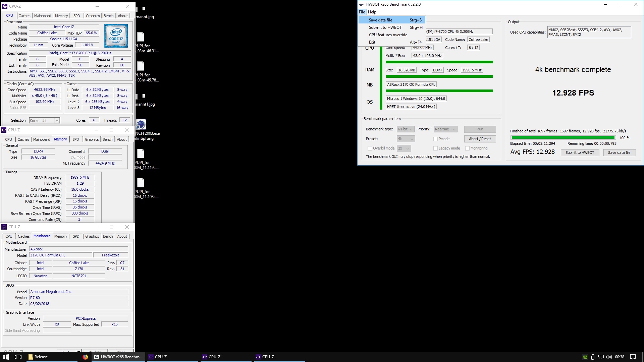Viewport: 644px width, 362px height.
Task: Click the 12.928 FPS result text
Action: (x=573, y=93)
